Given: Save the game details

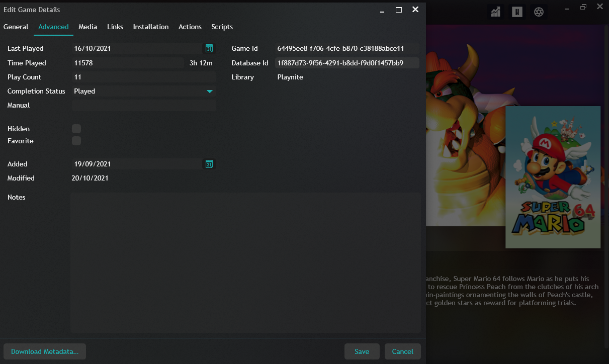Looking at the screenshot, I should [x=362, y=351].
